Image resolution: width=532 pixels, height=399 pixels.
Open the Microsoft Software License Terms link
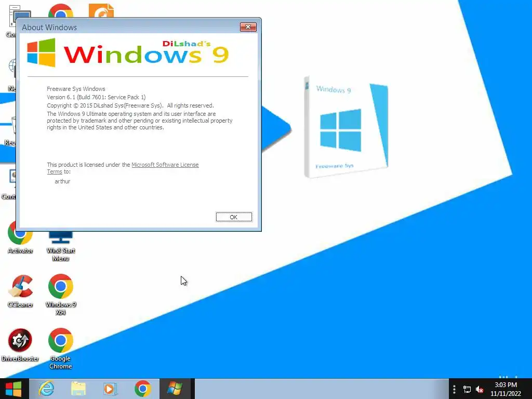click(x=165, y=165)
